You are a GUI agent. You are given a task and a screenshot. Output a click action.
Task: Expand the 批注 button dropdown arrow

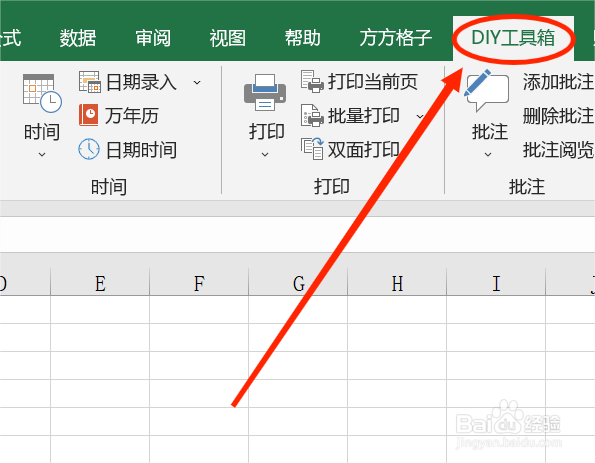click(488, 154)
